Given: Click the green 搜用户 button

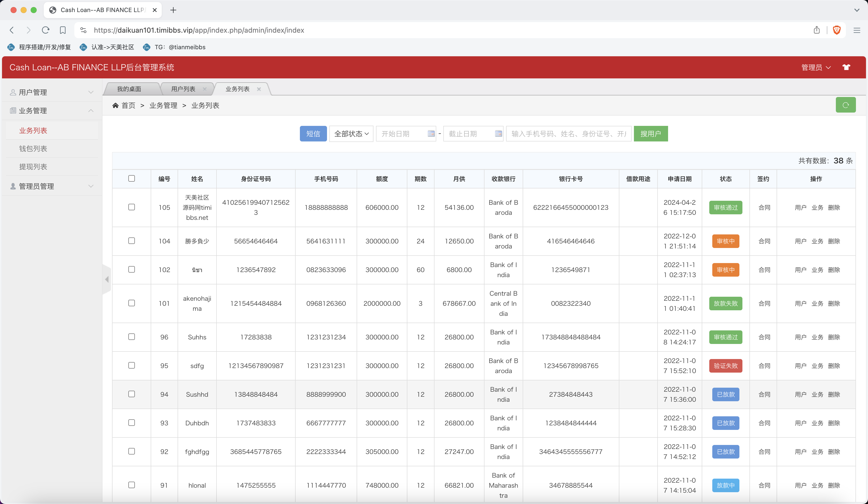Looking at the screenshot, I should pyautogui.click(x=651, y=134).
